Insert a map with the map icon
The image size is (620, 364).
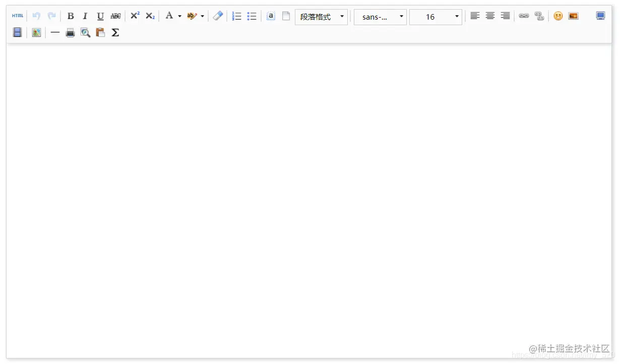[x=36, y=33]
